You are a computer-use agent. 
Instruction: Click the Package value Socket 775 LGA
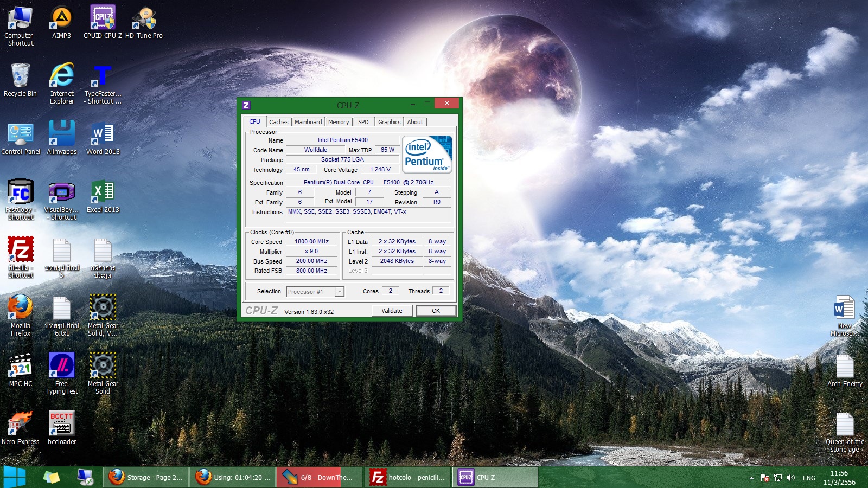(342, 159)
